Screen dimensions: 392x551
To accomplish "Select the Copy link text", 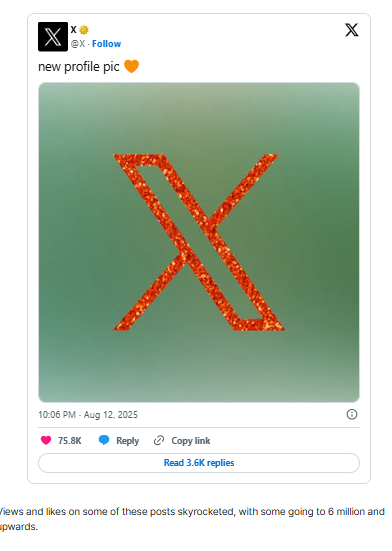I will point(191,441).
